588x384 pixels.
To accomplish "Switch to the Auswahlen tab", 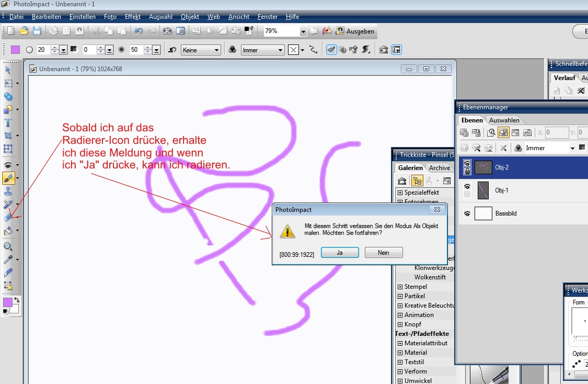I will (x=504, y=120).
